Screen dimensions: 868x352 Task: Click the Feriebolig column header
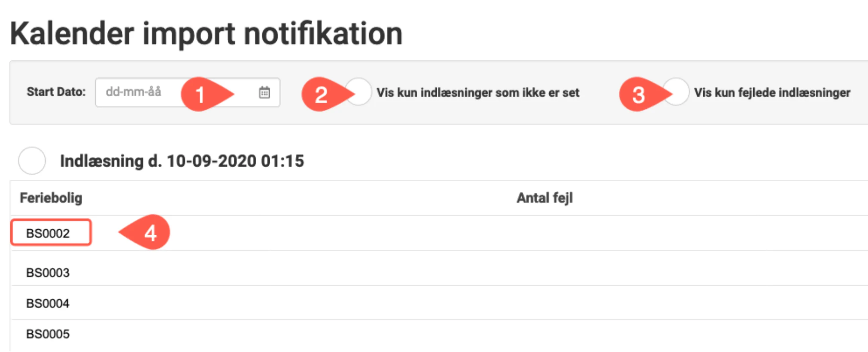51,198
